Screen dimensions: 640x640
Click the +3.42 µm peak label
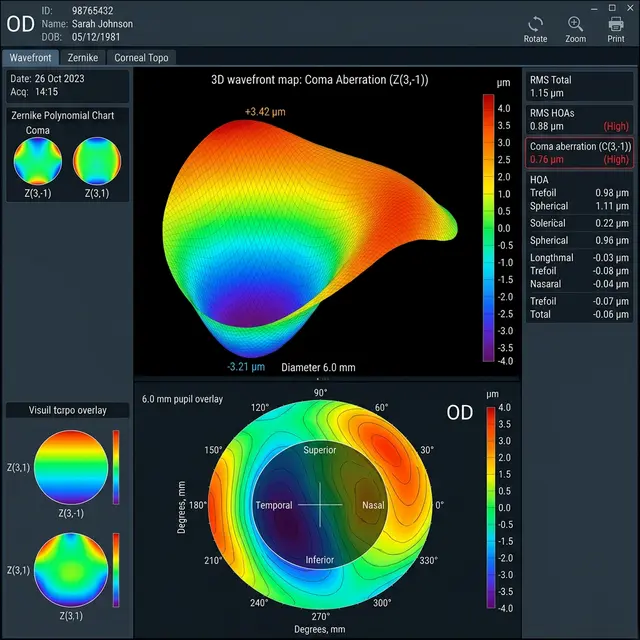coord(264,112)
